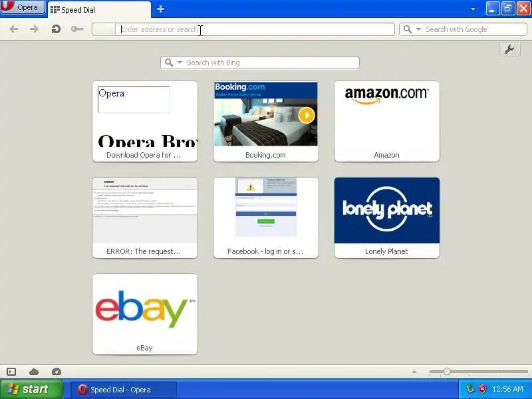Open the Windows start menu

32,389
